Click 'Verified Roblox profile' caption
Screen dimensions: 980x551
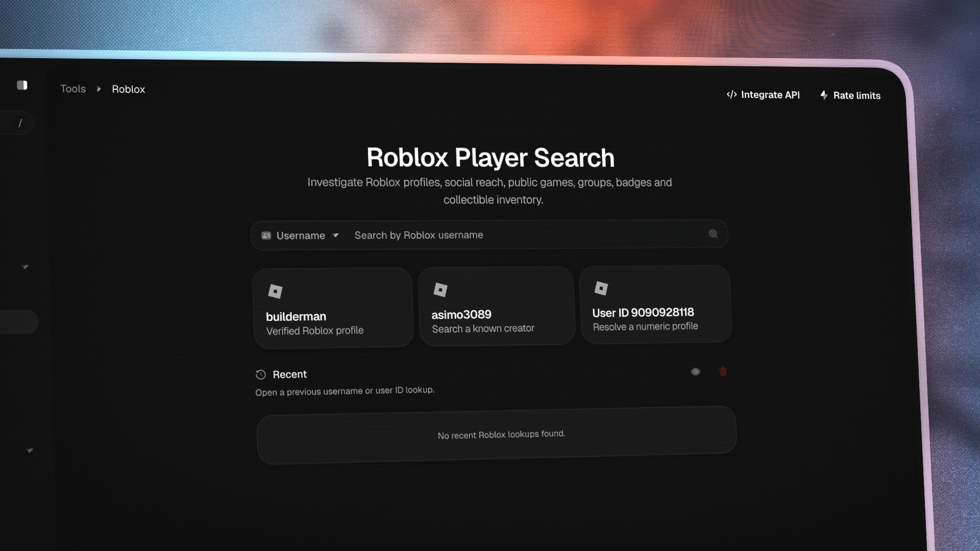pyautogui.click(x=315, y=331)
